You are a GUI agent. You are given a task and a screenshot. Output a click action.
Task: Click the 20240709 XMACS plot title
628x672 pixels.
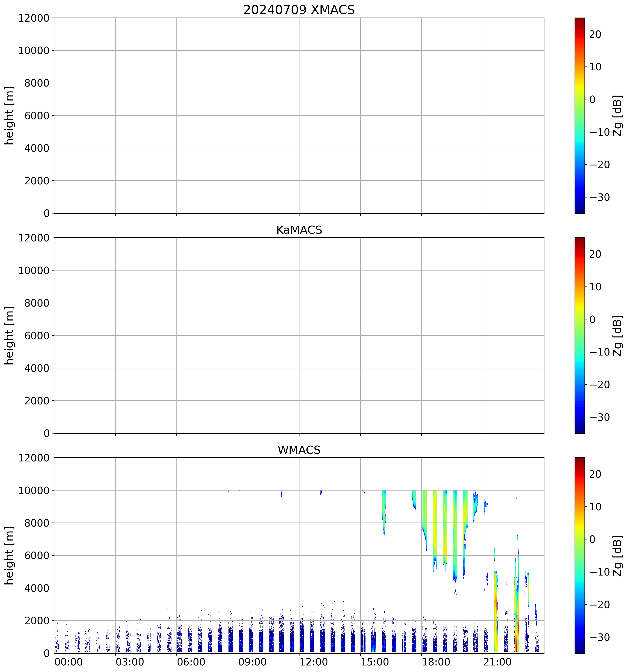pos(299,10)
